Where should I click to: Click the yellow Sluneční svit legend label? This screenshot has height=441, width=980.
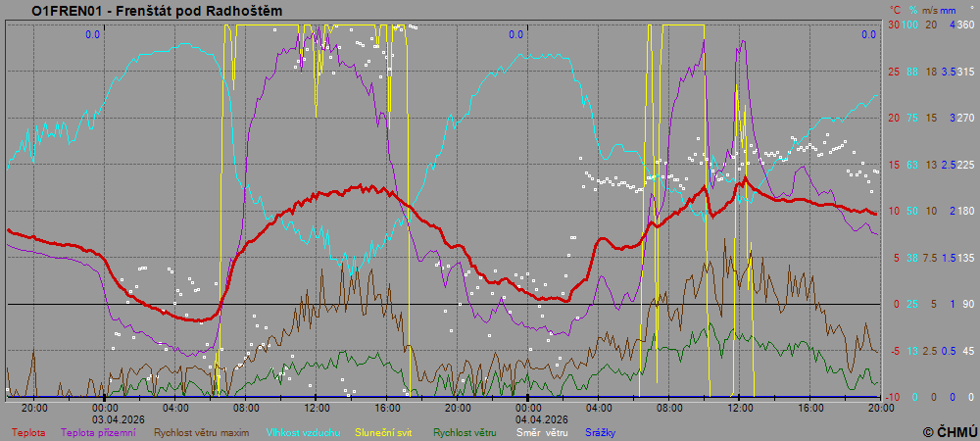383,432
